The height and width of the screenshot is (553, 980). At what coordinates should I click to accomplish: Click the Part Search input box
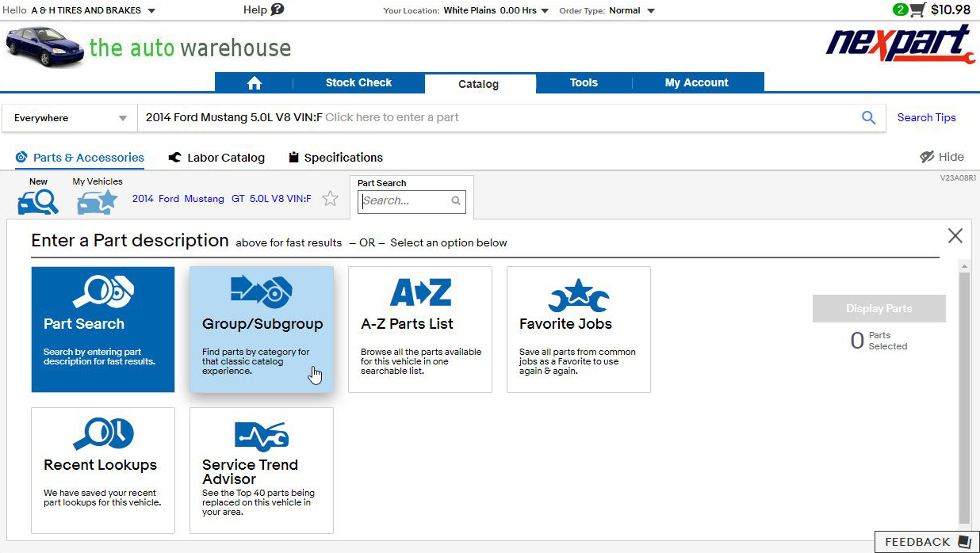[x=412, y=201]
